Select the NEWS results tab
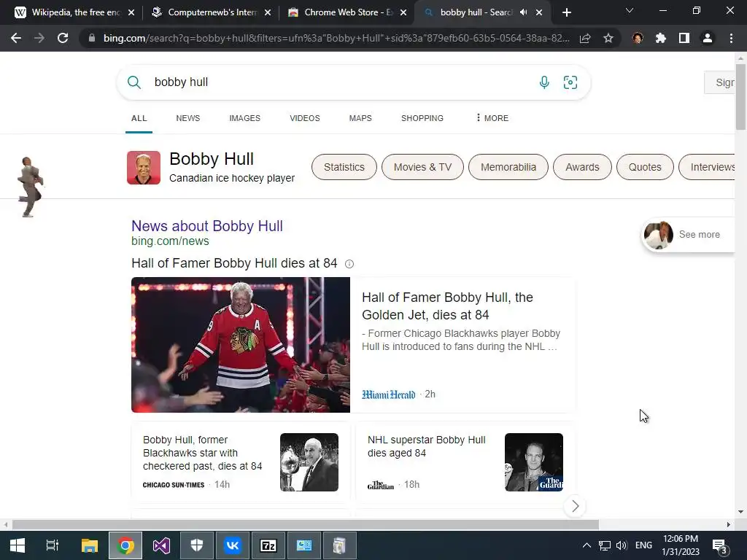The width and height of the screenshot is (747, 560). click(187, 118)
